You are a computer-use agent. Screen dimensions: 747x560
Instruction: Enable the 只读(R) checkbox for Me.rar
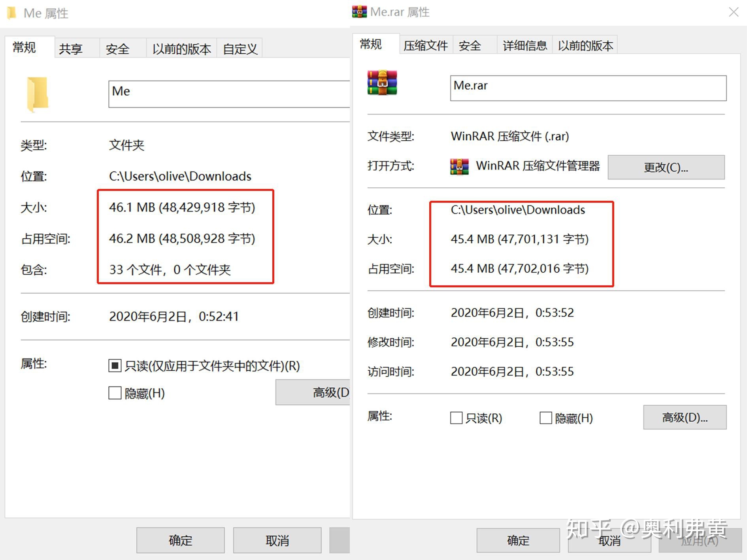pyautogui.click(x=456, y=418)
